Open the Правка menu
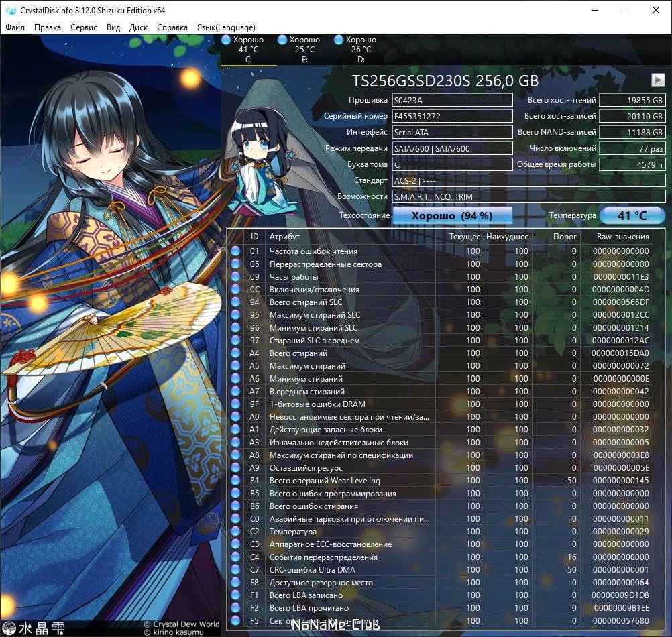The image size is (672, 637). 48,27
